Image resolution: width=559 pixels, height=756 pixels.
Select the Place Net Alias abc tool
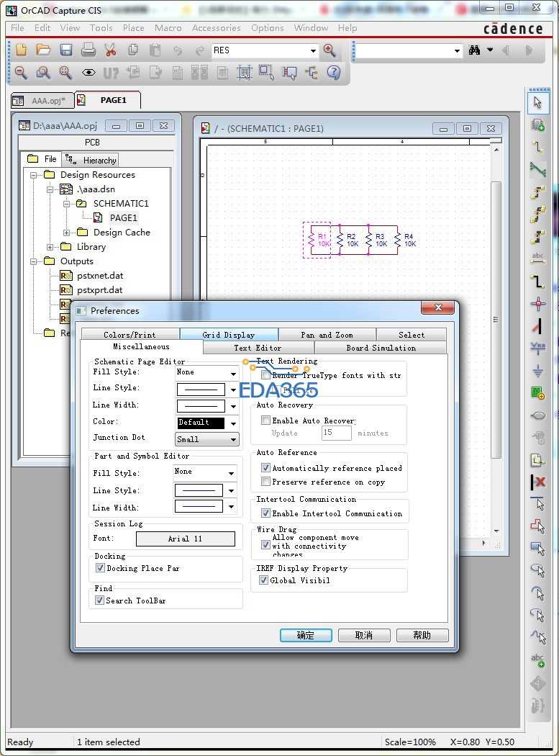tap(538, 259)
